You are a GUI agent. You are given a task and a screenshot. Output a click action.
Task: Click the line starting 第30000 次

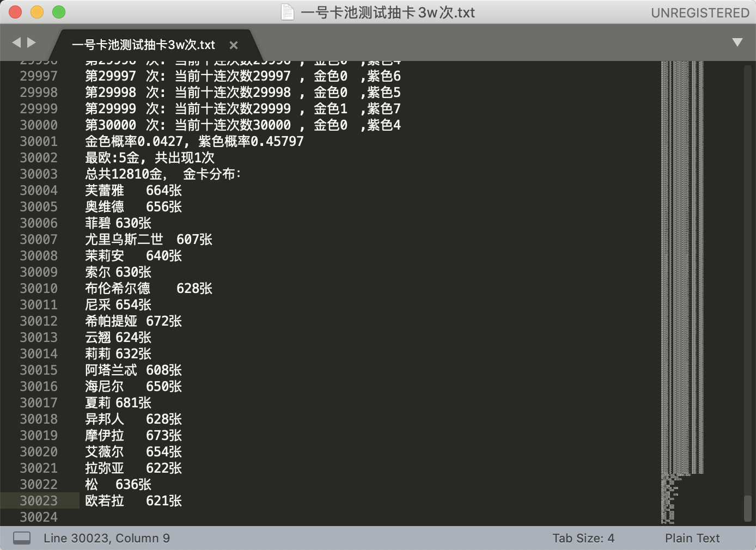[243, 125]
